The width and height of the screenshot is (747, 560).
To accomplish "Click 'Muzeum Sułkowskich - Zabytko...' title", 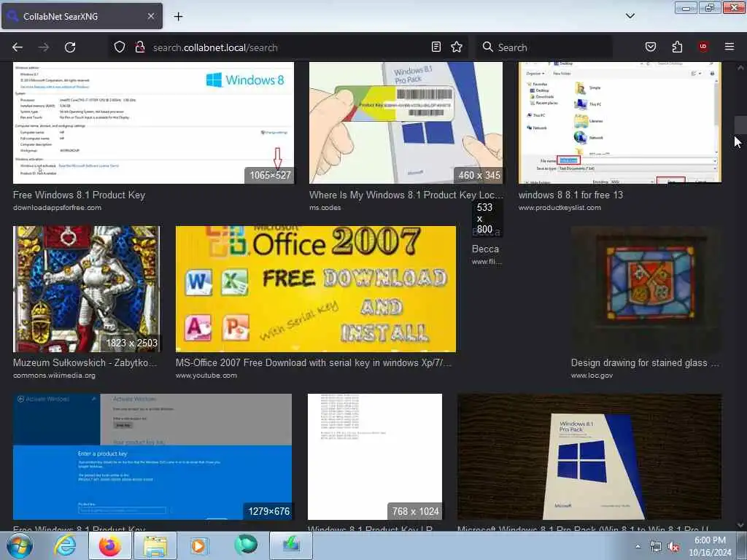I will (85, 362).
